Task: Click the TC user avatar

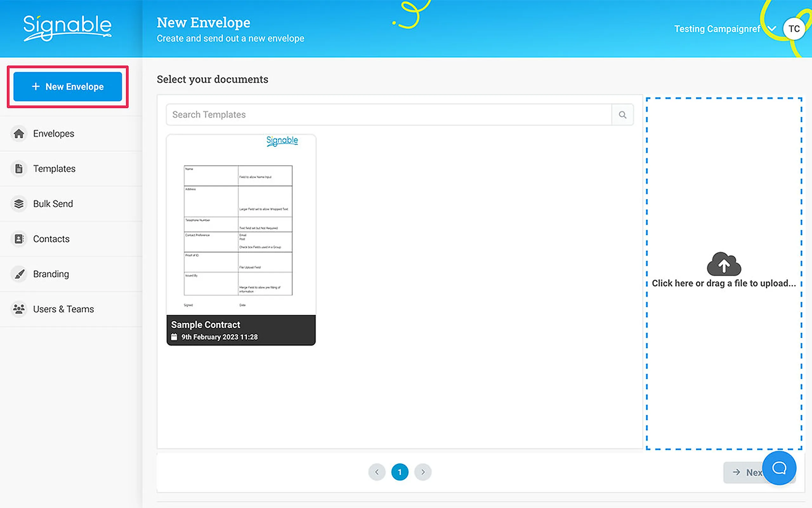Action: click(794, 29)
